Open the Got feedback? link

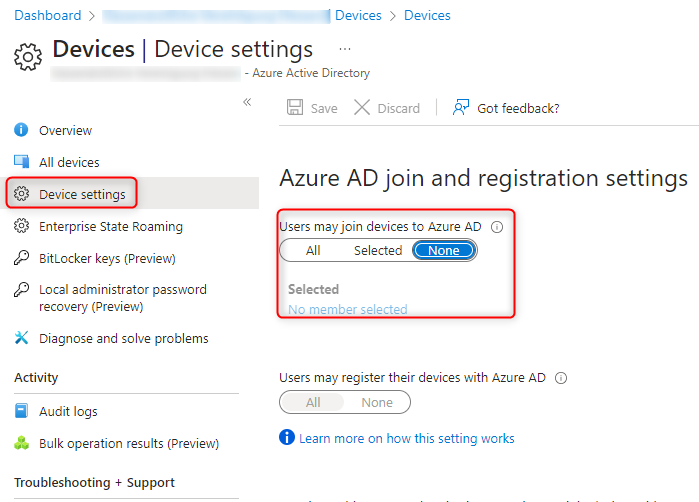point(518,108)
